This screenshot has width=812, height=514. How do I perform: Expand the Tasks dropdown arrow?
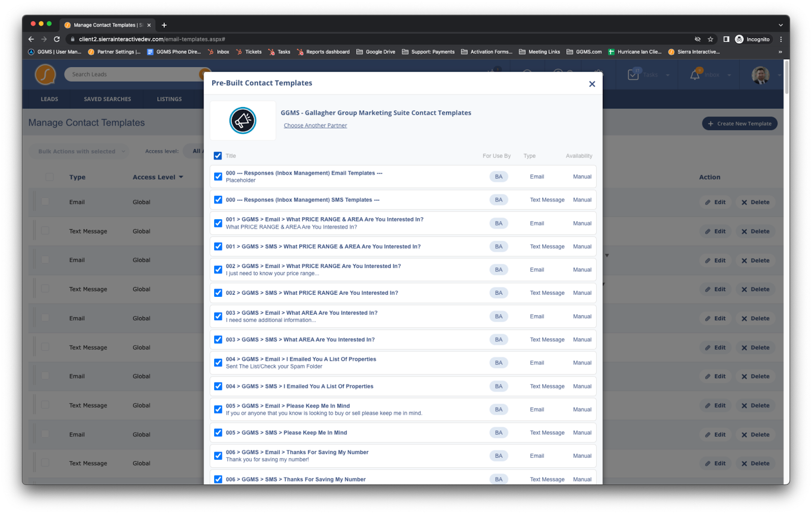[x=667, y=75]
